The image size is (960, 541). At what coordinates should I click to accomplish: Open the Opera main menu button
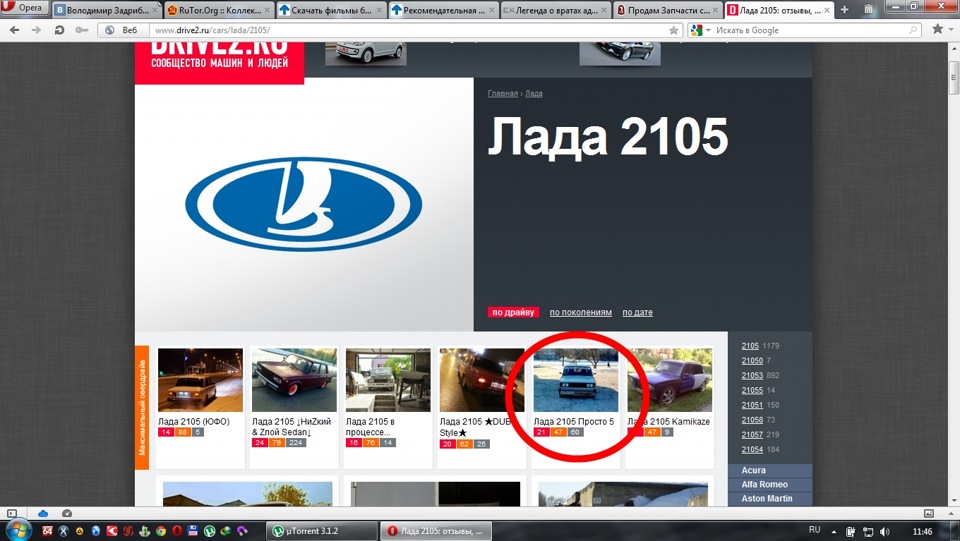(24, 8)
